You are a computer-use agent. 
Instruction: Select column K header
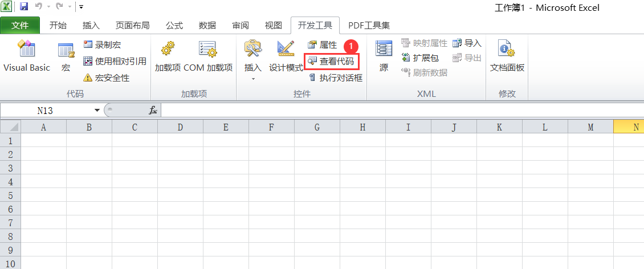499,127
